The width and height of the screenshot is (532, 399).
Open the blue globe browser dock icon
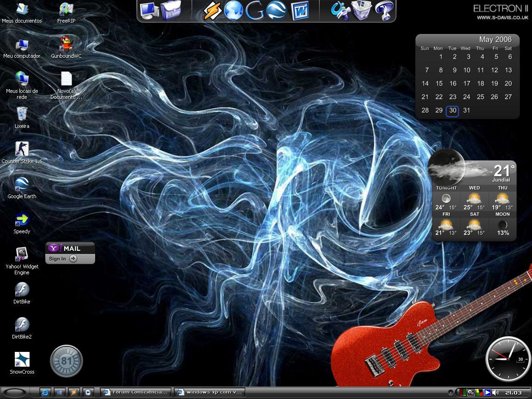pyautogui.click(x=233, y=11)
